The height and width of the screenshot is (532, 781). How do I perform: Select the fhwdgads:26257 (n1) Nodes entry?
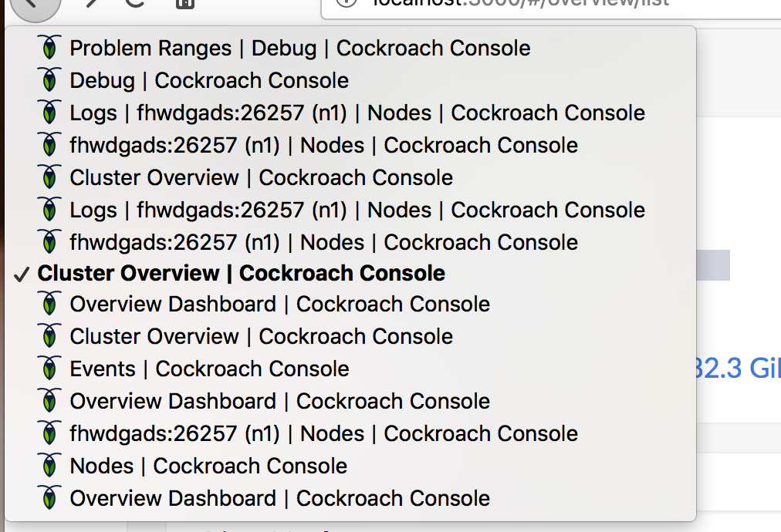(x=324, y=144)
